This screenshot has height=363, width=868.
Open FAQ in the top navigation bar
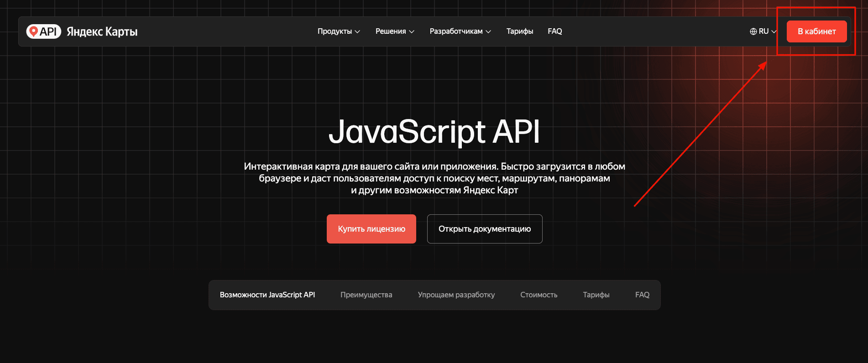(x=555, y=31)
